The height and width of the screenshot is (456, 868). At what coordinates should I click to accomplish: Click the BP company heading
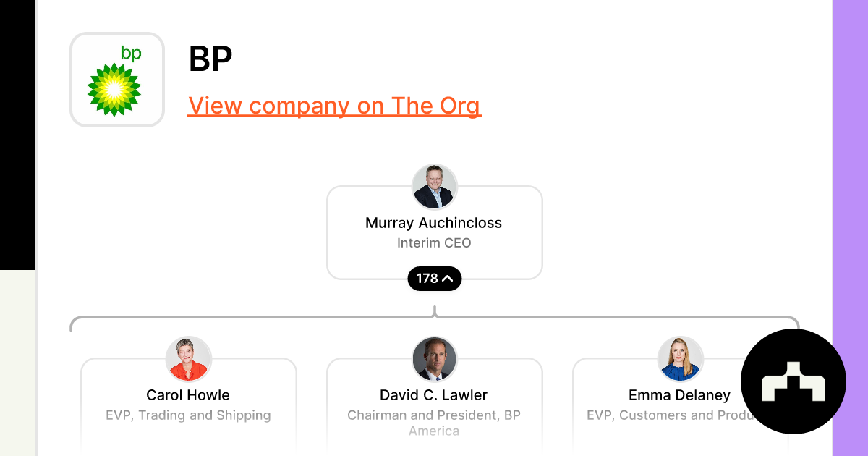(210, 59)
